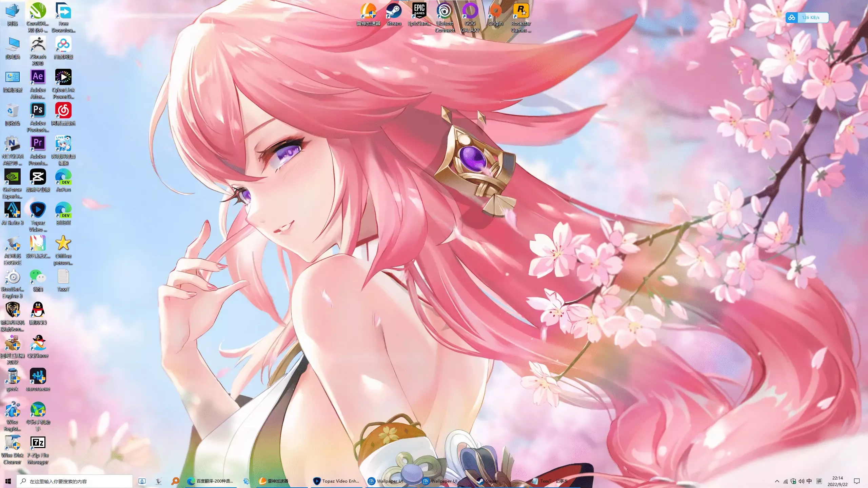This screenshot has height=488, width=868.
Task: Focus the taskbar search box
Action: [x=75, y=481]
